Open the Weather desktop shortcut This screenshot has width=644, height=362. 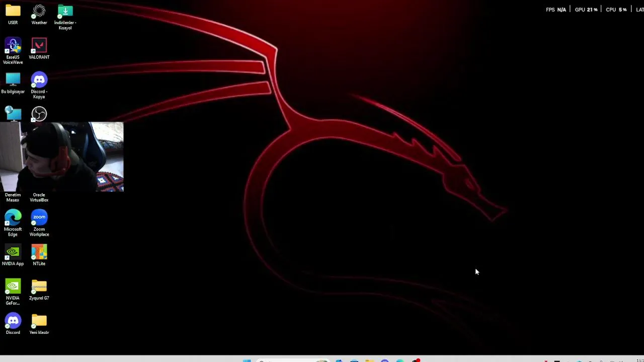point(39,15)
